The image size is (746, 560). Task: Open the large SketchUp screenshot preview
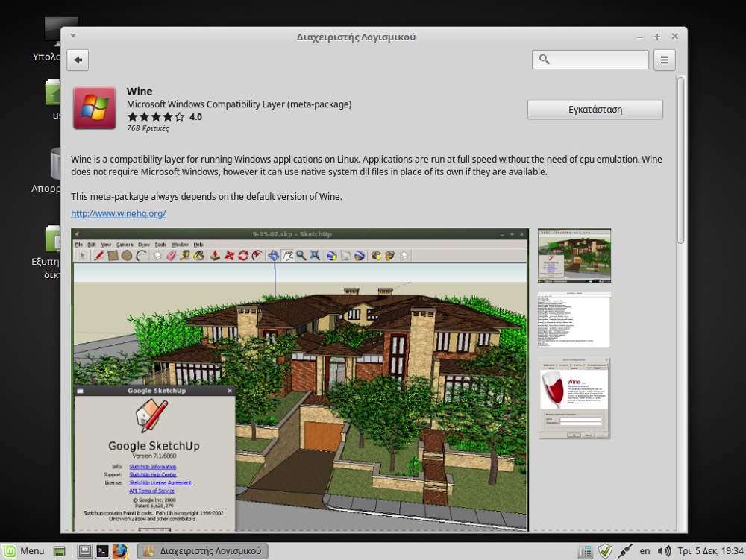coord(300,380)
